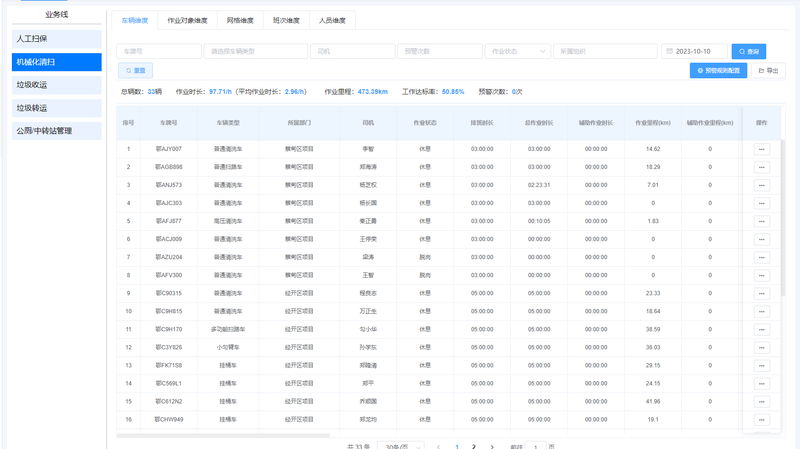
Task: Switch to the 作业对象维度 tab
Action: coord(187,20)
